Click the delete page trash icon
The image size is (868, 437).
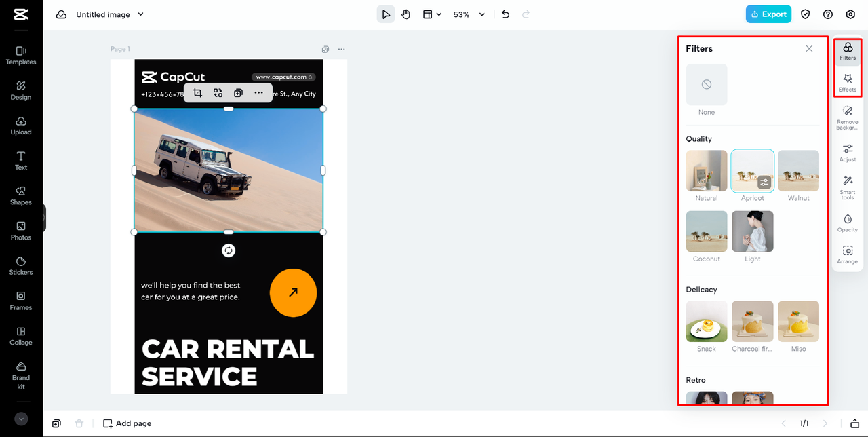(79, 423)
